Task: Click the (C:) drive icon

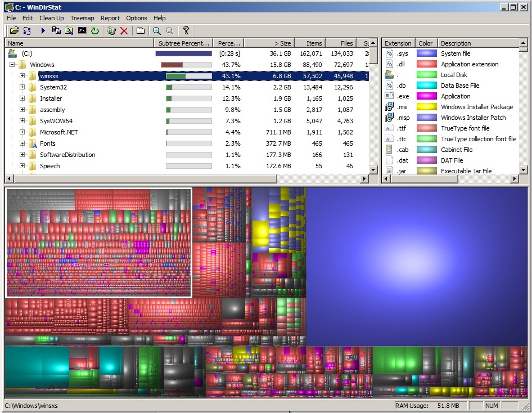Action: coord(12,53)
